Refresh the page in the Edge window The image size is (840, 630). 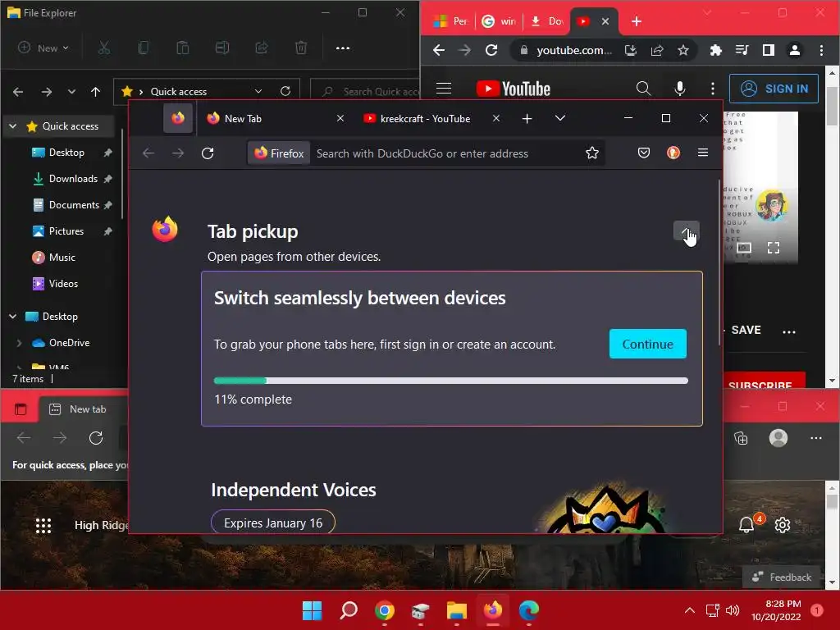click(x=96, y=438)
